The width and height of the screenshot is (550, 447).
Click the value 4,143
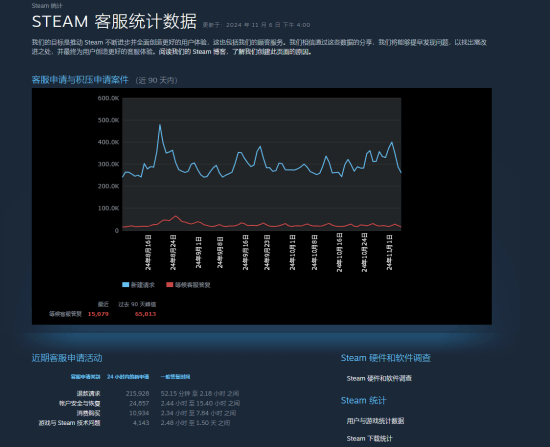tap(141, 423)
